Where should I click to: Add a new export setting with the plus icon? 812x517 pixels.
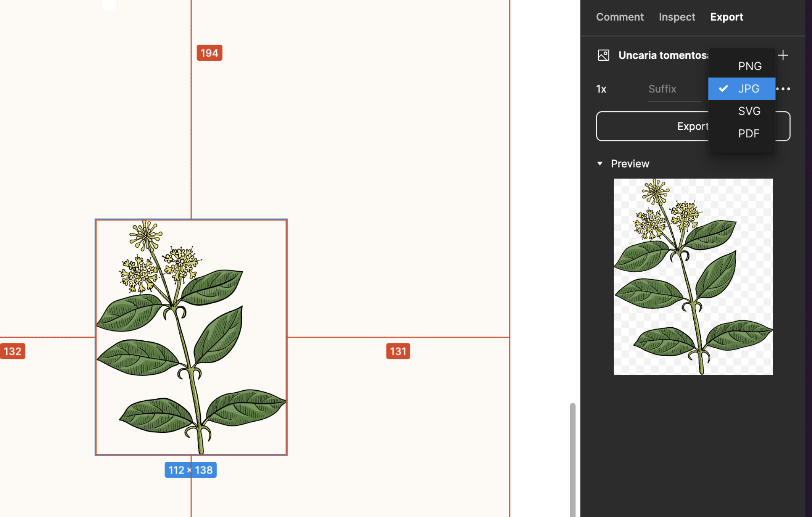[783, 55]
